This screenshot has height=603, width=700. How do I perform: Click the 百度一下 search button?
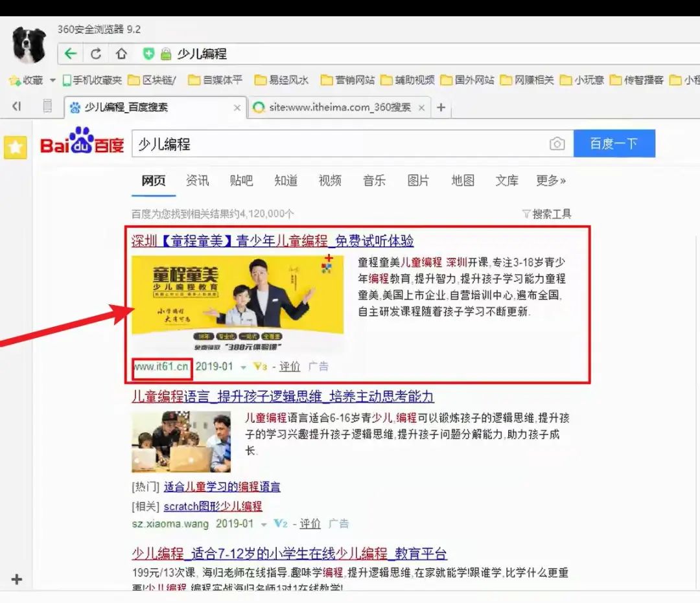point(614,144)
